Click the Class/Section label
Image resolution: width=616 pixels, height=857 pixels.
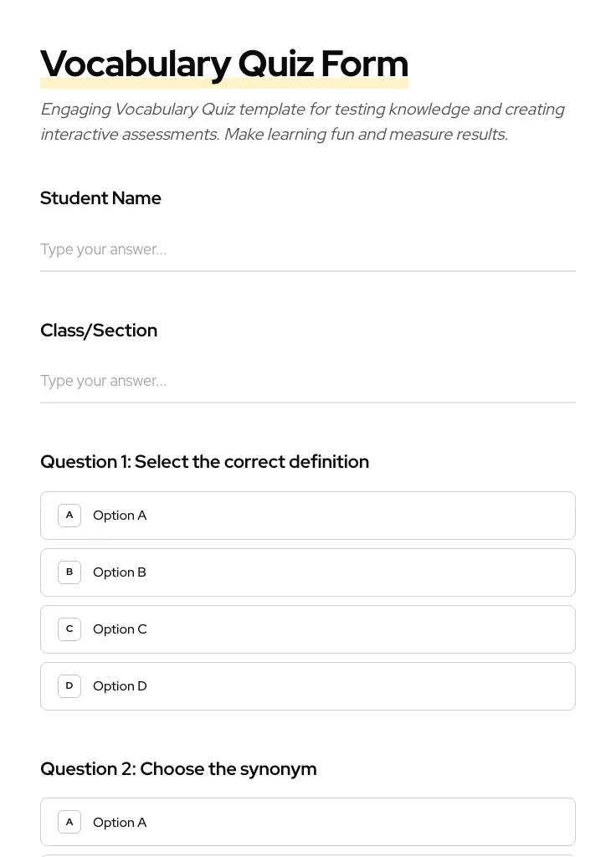(99, 331)
